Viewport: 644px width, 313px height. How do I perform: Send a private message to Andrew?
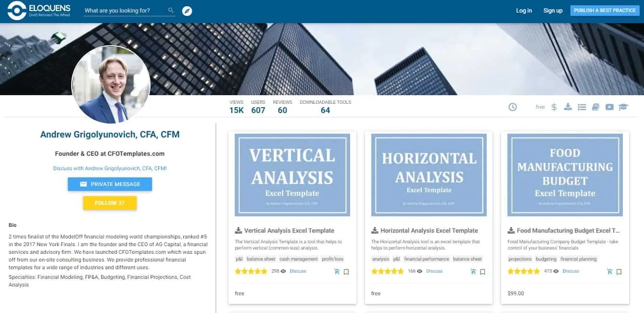(x=110, y=184)
